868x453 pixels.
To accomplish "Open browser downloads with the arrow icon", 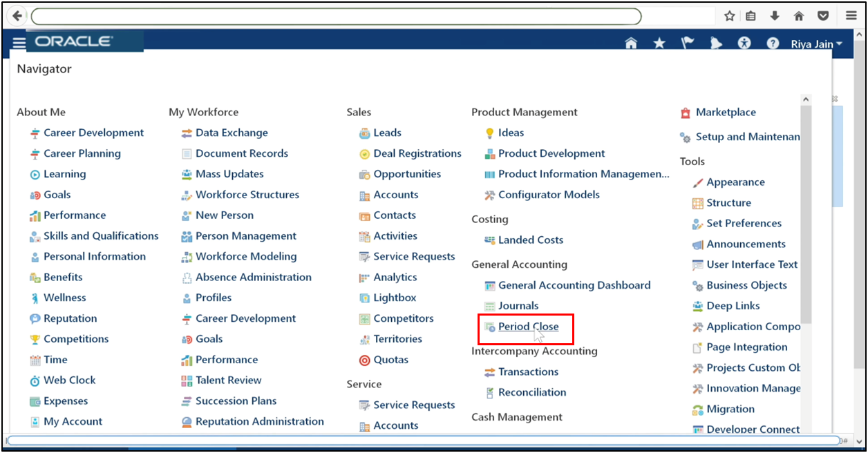I will (x=776, y=15).
